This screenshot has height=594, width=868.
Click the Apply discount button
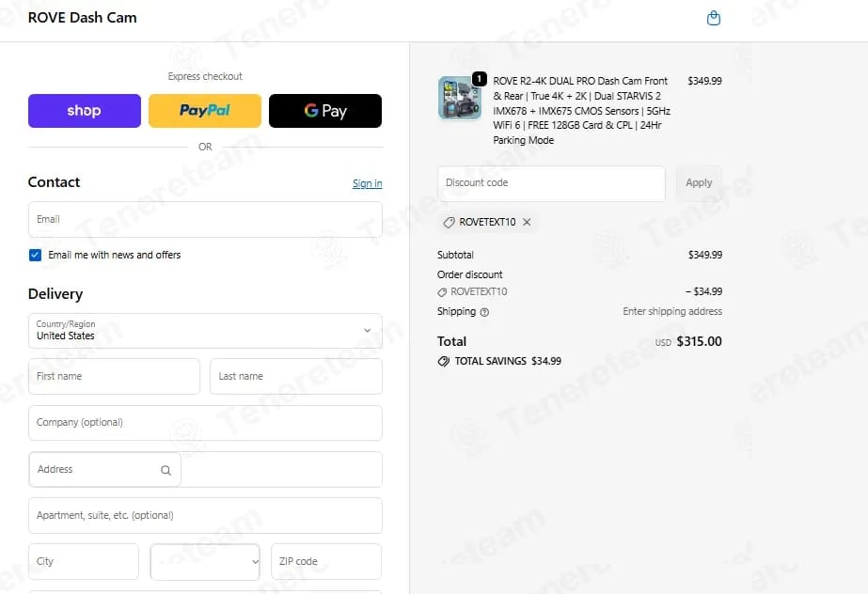699,183
